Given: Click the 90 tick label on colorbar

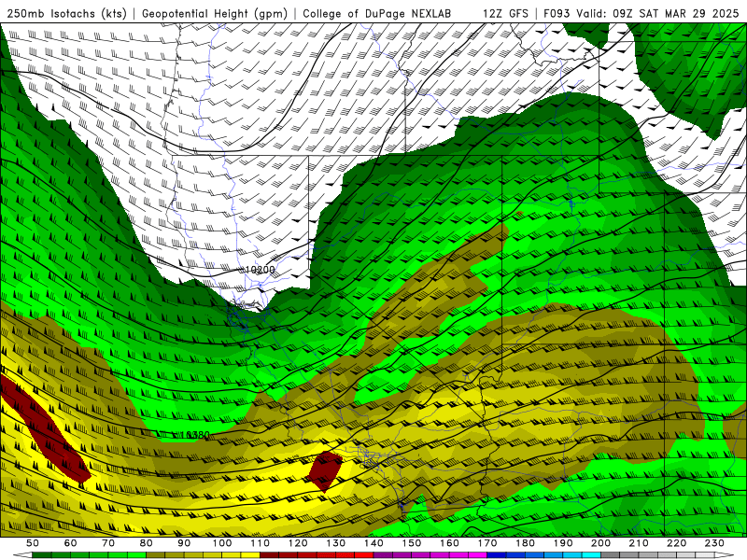Looking at the screenshot, I should coord(184,543).
